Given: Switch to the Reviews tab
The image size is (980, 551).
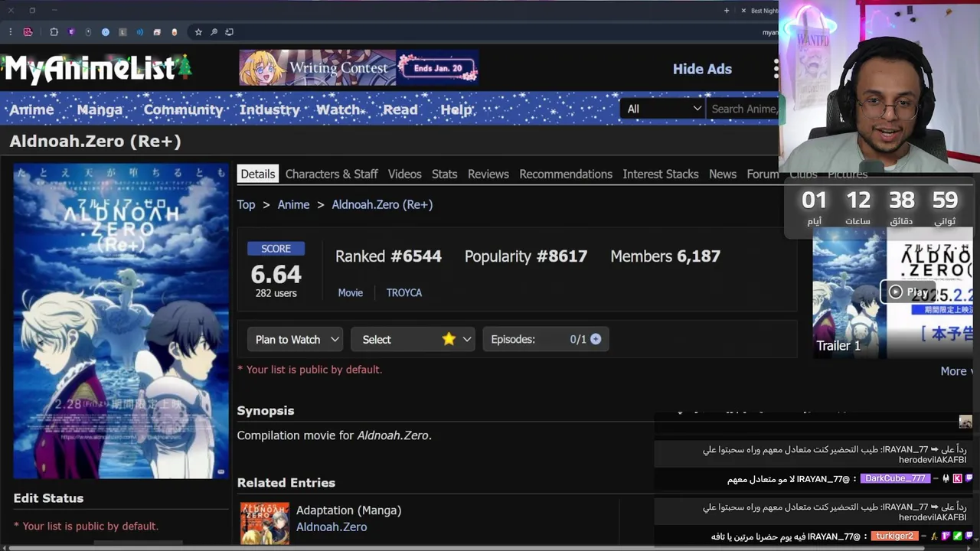Looking at the screenshot, I should pyautogui.click(x=488, y=174).
